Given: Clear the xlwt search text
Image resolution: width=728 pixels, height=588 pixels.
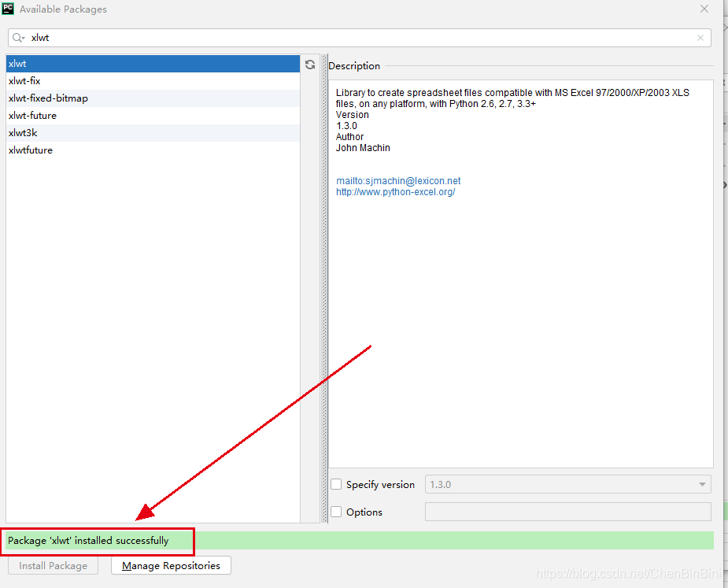Looking at the screenshot, I should [700, 38].
